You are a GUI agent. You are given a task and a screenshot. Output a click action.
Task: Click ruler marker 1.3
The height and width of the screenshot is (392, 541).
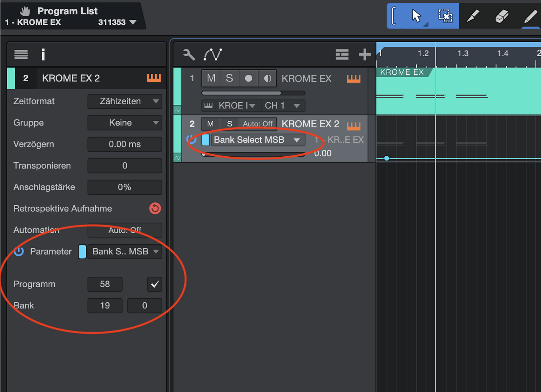(463, 54)
